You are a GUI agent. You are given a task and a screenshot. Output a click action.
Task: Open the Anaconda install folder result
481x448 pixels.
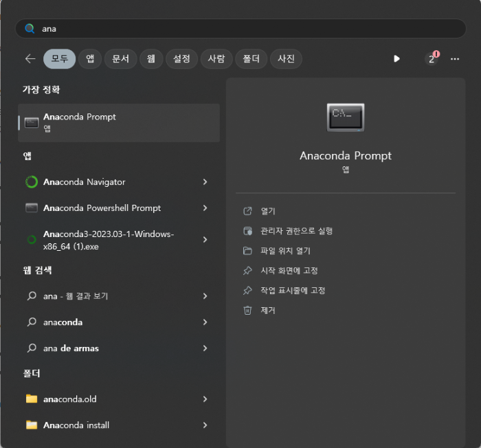coord(119,425)
